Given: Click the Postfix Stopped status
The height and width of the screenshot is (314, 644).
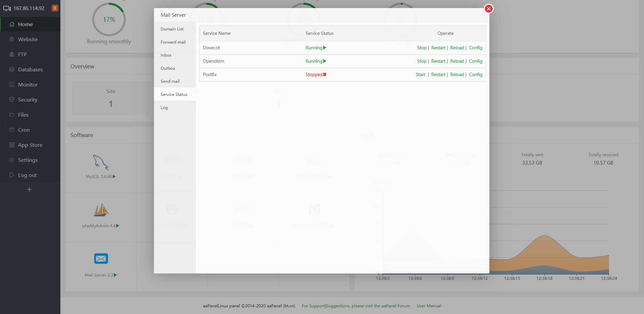Looking at the screenshot, I should click(316, 75).
